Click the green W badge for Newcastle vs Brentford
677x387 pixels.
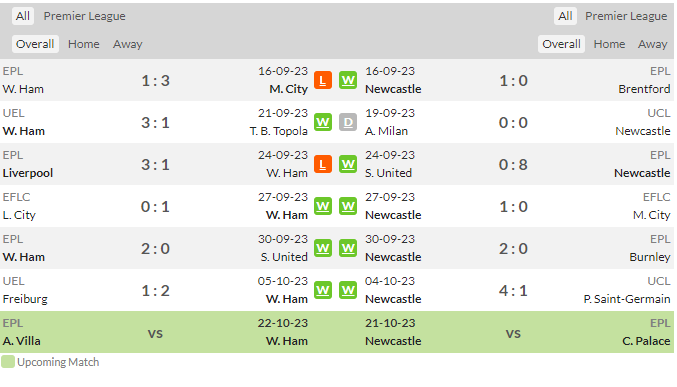(x=348, y=80)
